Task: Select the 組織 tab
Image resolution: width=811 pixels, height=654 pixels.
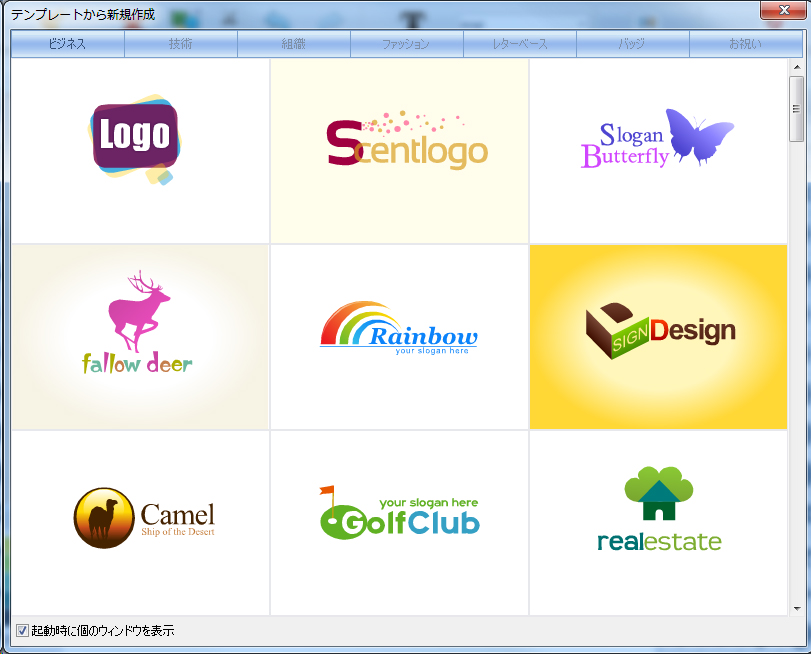Action: [x=294, y=44]
